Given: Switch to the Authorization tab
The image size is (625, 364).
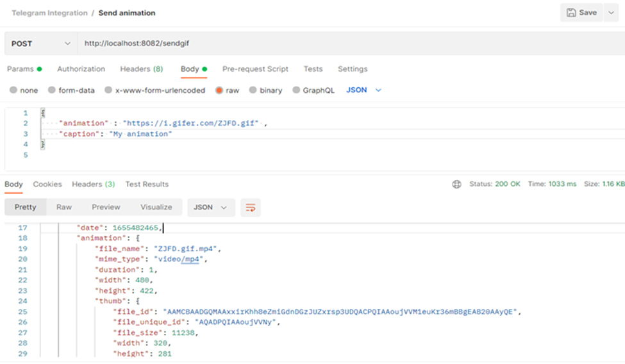Looking at the screenshot, I should tap(81, 69).
